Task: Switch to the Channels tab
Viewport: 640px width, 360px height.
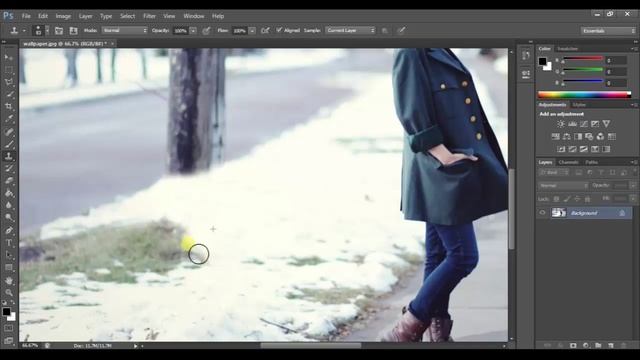Action: 568,162
